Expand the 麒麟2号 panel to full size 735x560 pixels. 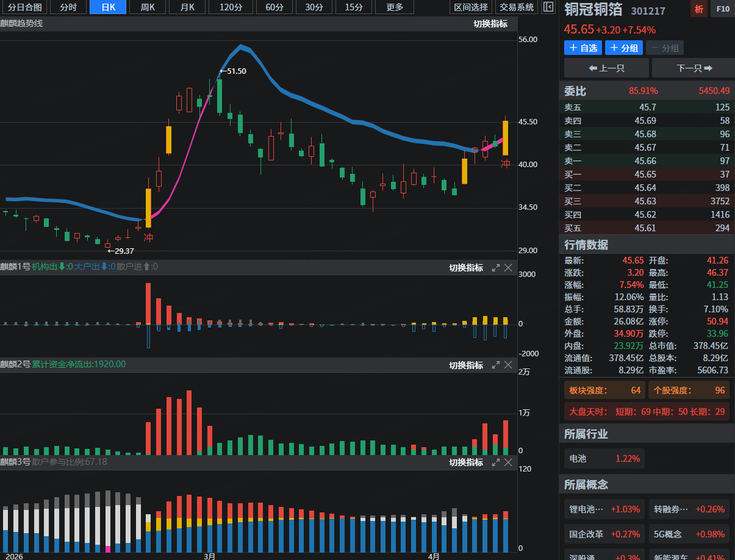click(x=495, y=365)
